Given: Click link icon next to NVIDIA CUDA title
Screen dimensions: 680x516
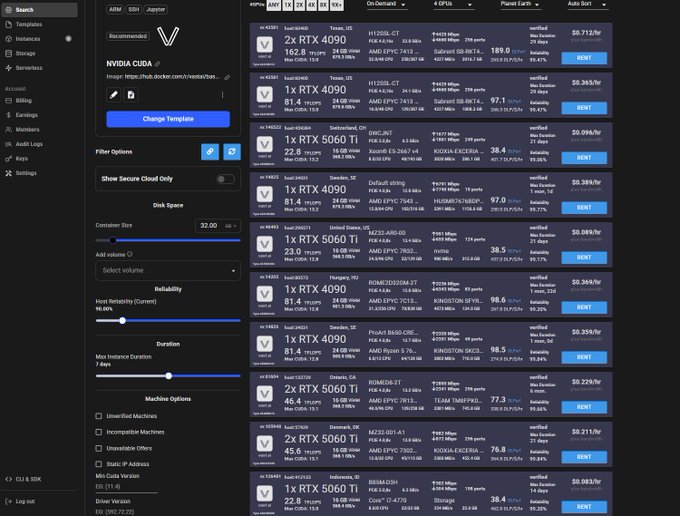Looking at the screenshot, I should tap(157, 64).
